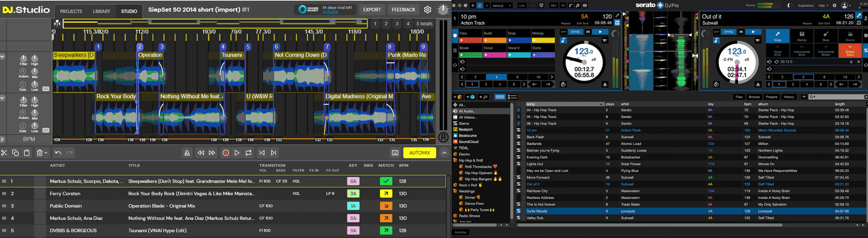Image resolution: width=868 pixels, height=238 pixels.
Task: Click the metronome icon in DJ.Studio toolbar
Action: [187, 153]
